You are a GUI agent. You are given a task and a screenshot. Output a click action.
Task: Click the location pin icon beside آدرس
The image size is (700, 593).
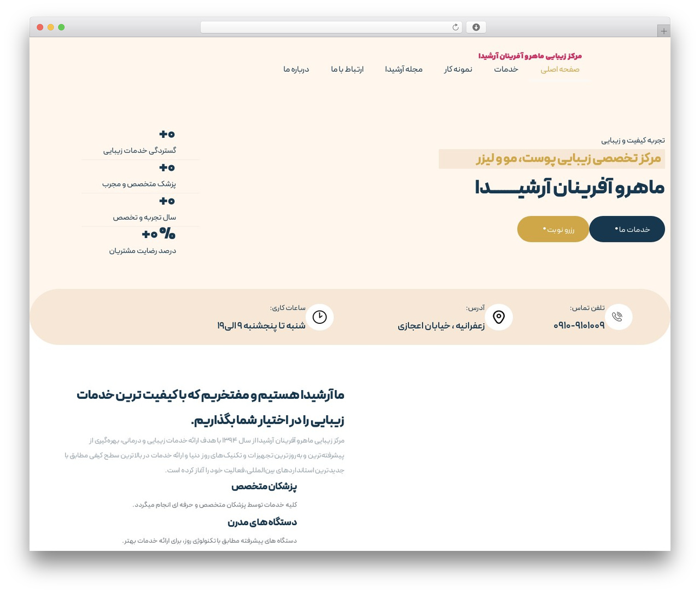499,317
